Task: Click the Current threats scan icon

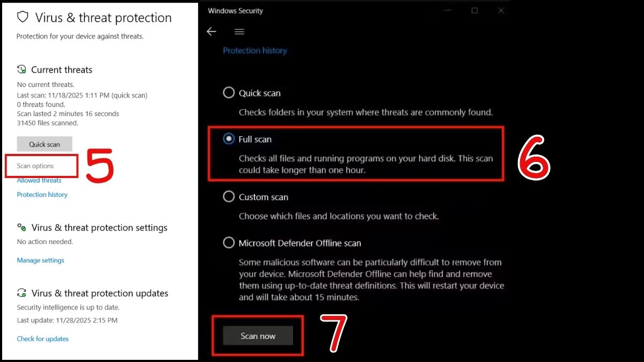Action: (x=21, y=69)
